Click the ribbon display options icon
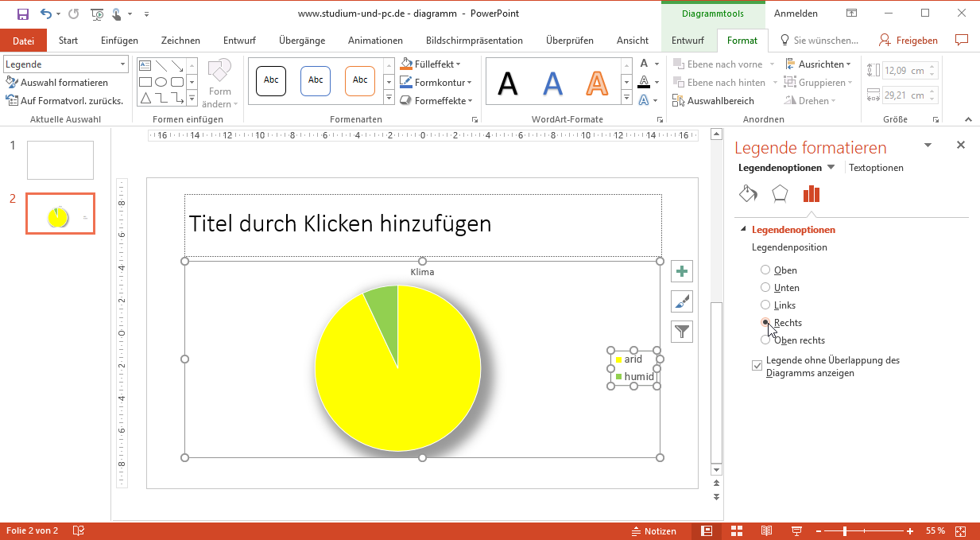 (851, 14)
